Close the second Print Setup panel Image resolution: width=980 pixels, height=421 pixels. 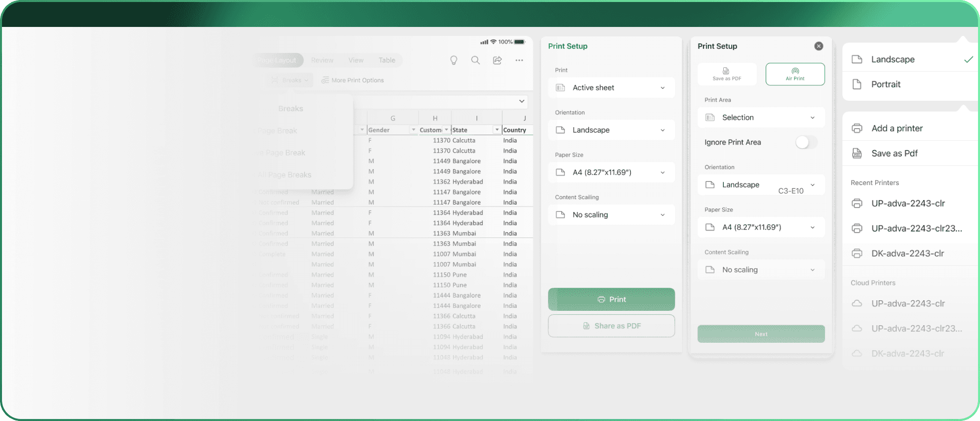(818, 46)
